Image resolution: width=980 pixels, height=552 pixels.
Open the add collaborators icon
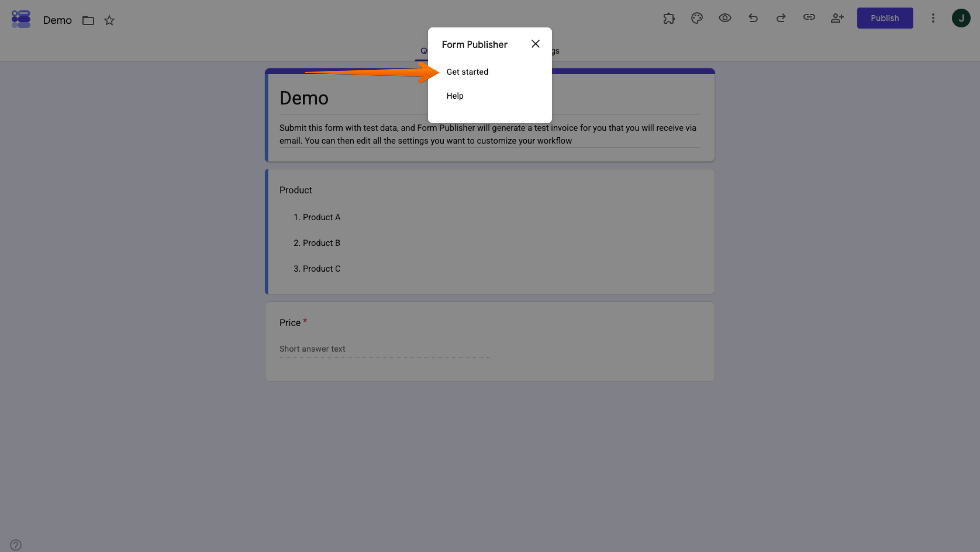click(x=837, y=18)
